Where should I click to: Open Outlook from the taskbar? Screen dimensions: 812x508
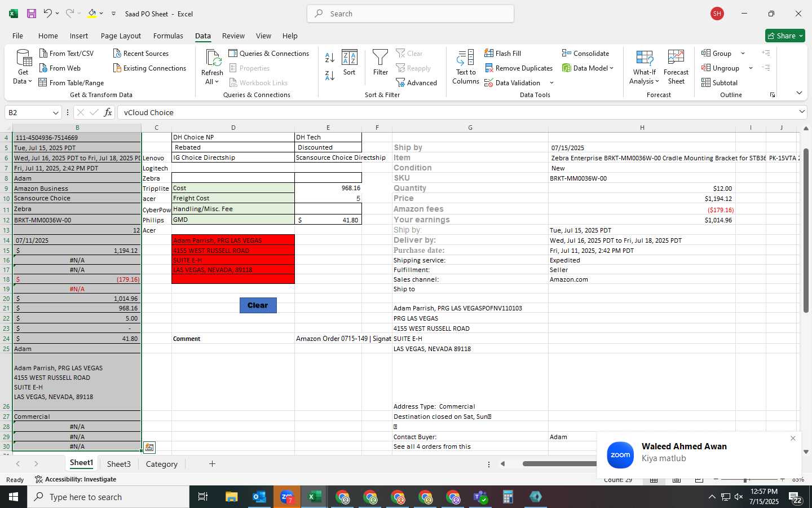tap(259, 497)
